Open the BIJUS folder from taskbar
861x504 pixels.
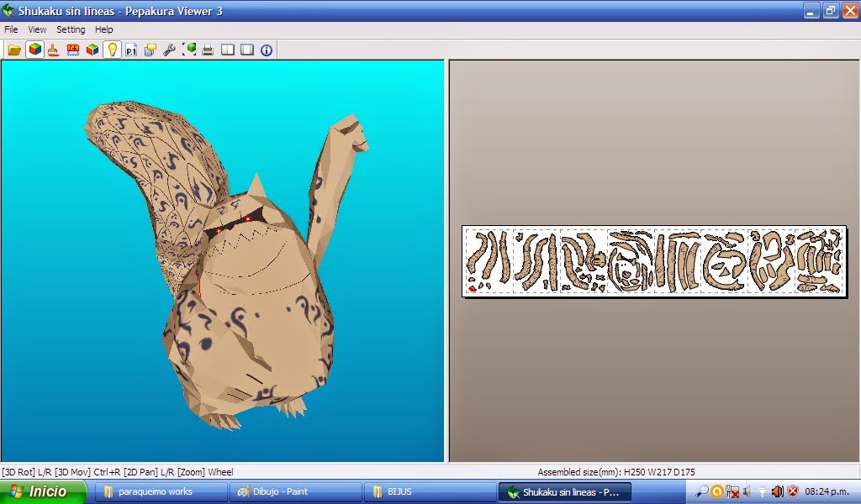click(429, 492)
